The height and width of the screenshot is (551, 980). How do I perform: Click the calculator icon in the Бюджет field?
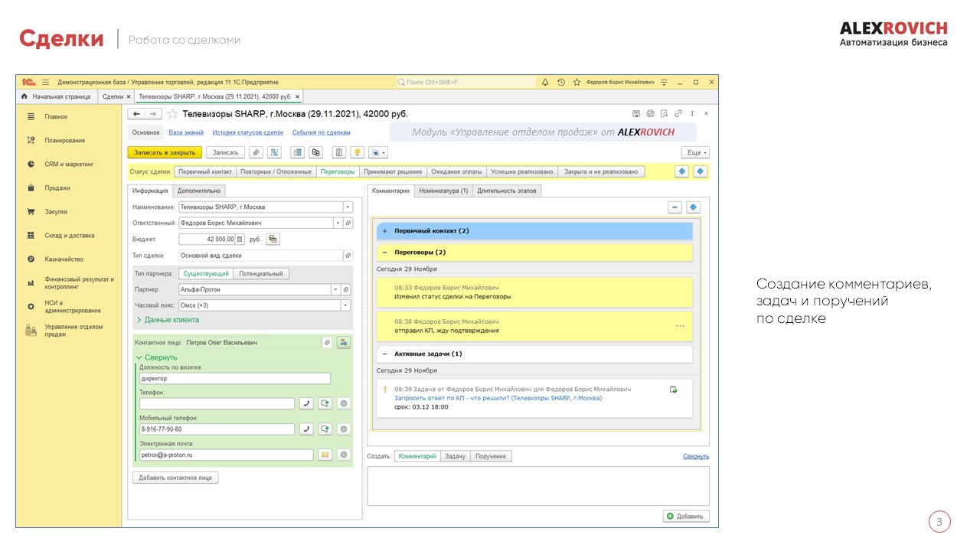[240, 239]
